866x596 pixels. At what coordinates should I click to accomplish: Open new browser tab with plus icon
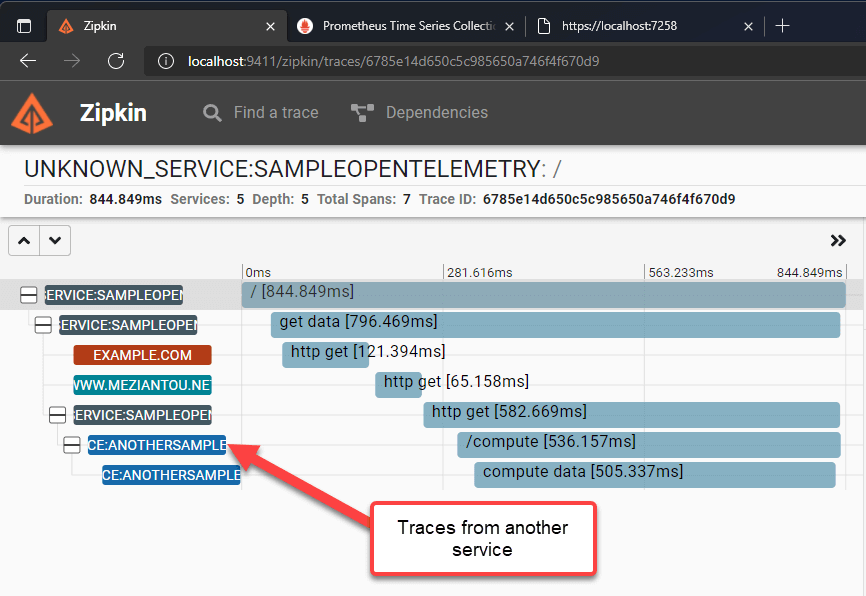783,26
